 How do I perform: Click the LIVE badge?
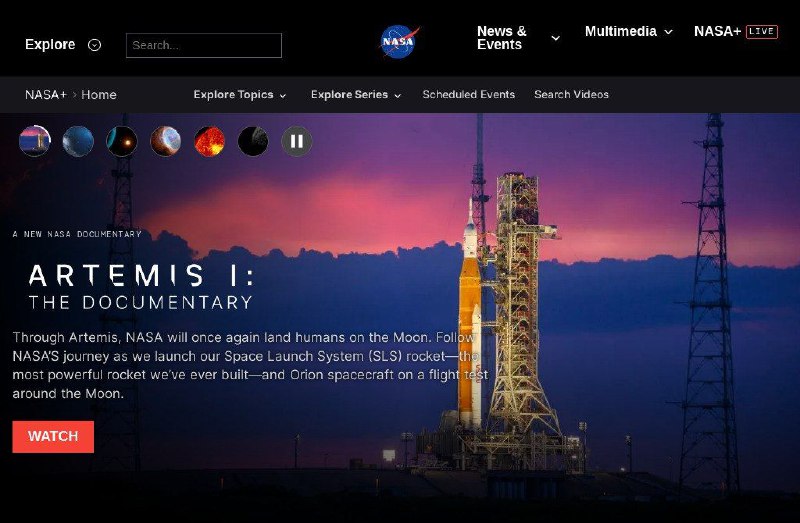762,32
